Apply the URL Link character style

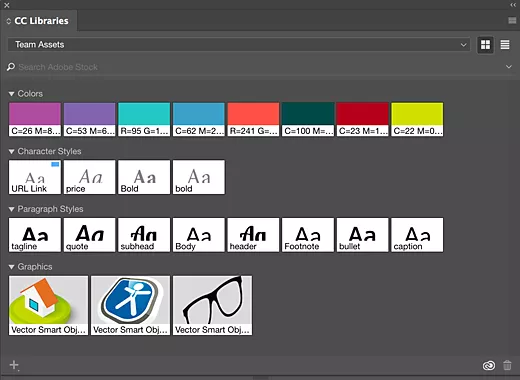[35, 177]
